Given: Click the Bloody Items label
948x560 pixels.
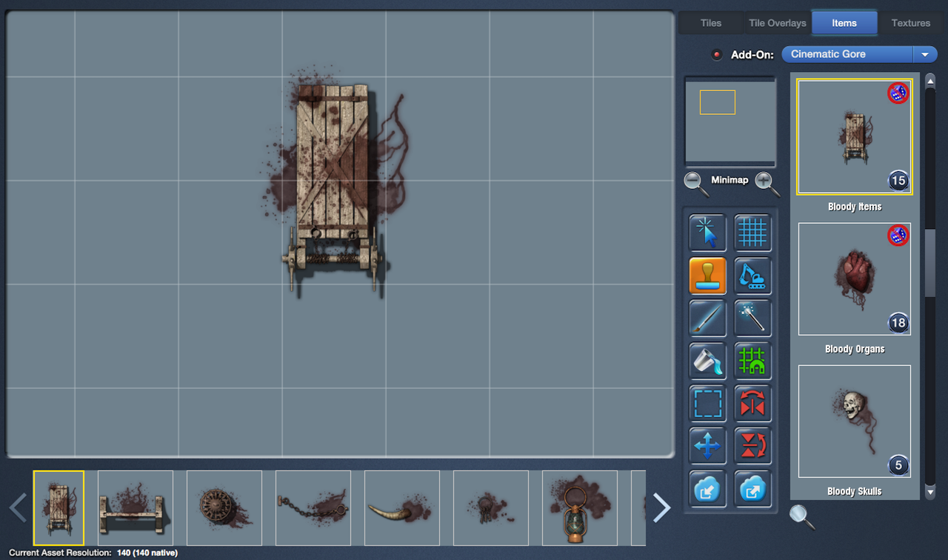Looking at the screenshot, I should [855, 207].
